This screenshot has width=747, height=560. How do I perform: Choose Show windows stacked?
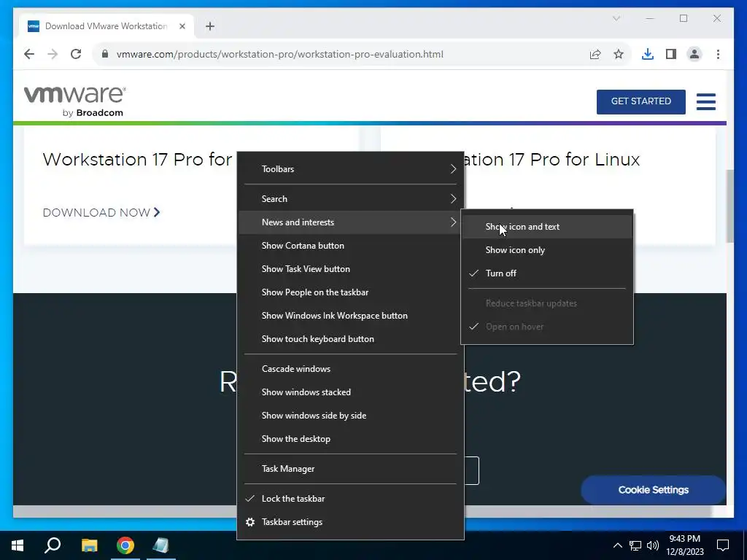point(351,392)
